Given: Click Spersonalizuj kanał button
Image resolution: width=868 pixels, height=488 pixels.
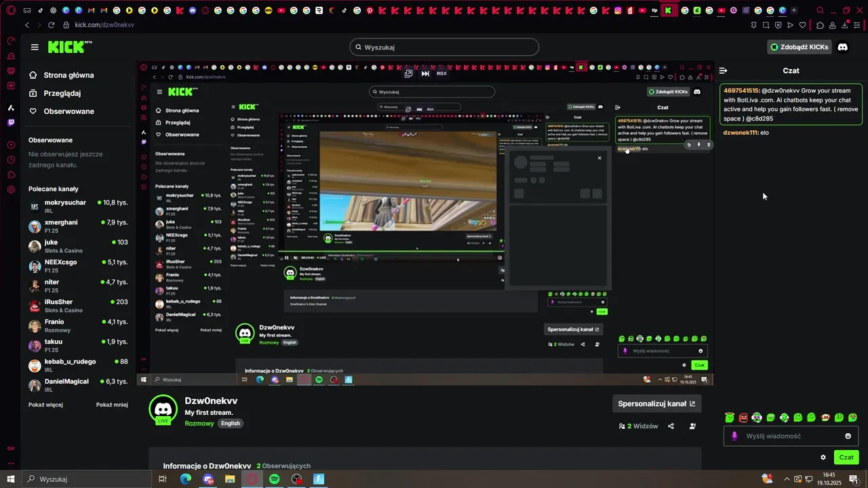Looking at the screenshot, I should click(656, 403).
